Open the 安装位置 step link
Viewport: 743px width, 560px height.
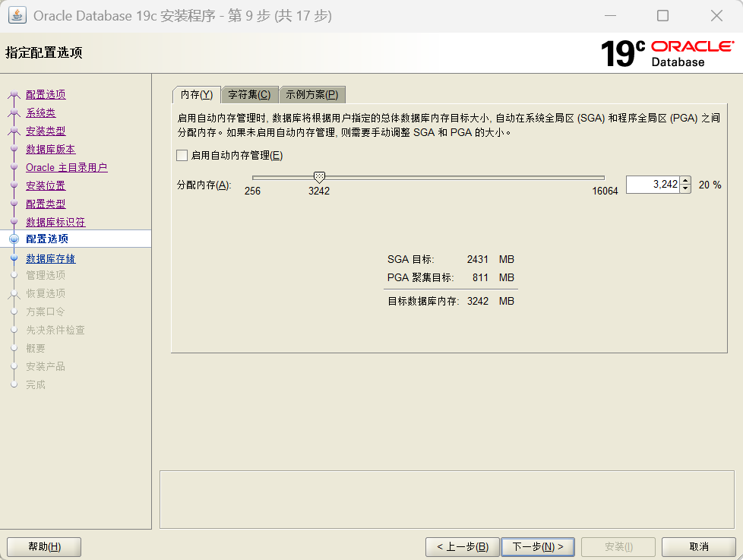point(46,185)
